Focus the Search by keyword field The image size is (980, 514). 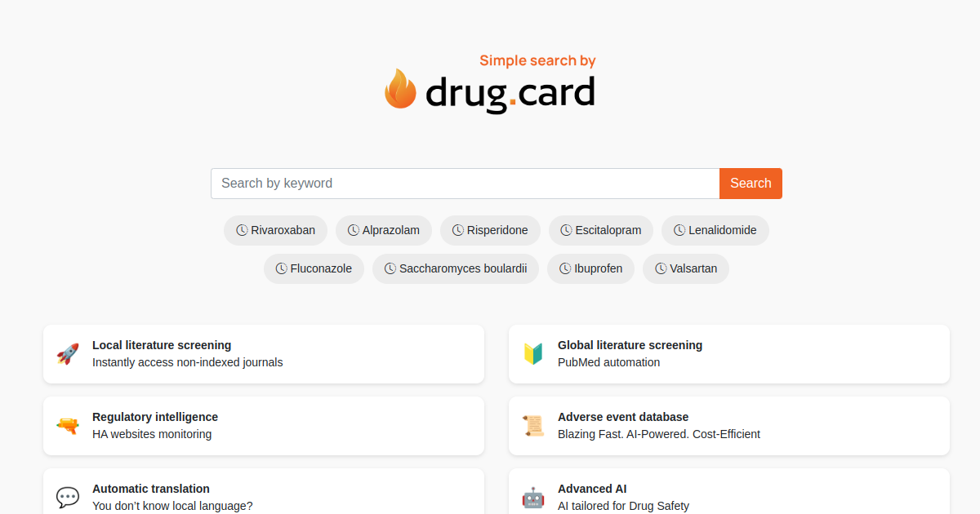[x=465, y=184]
